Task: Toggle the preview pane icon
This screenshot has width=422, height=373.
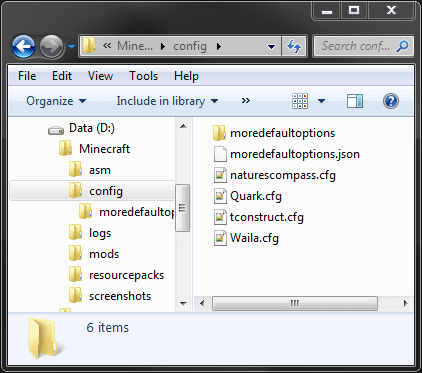Action: coord(355,101)
